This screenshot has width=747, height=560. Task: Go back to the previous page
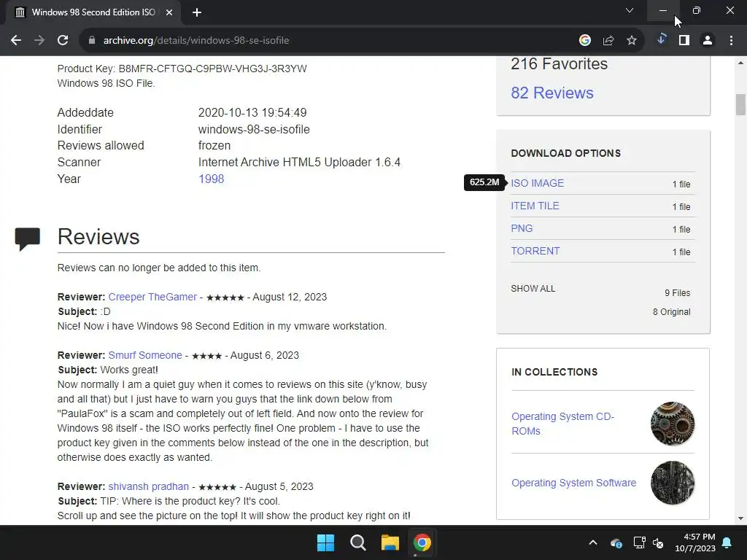pos(16,41)
